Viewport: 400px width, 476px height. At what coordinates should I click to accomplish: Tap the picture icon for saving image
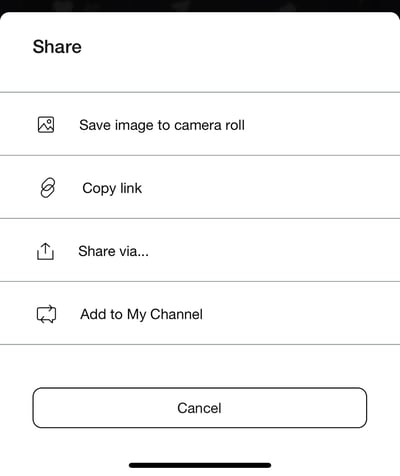click(x=46, y=125)
